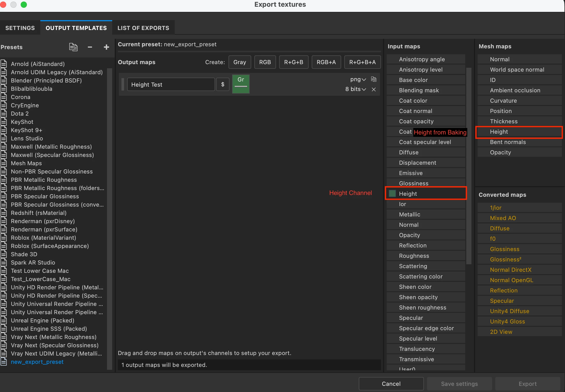This screenshot has height=392, width=565.
Task: Select the Unreal Engine (Packed) preset
Action: (43, 320)
